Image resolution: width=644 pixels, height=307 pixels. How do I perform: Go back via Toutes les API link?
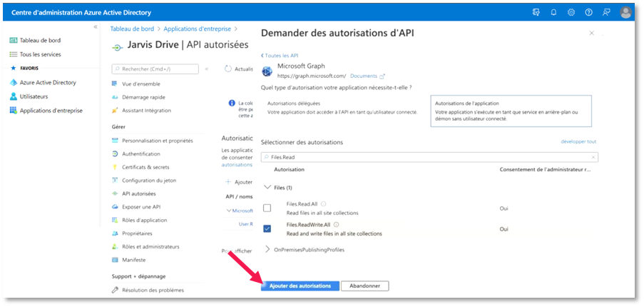click(x=280, y=56)
